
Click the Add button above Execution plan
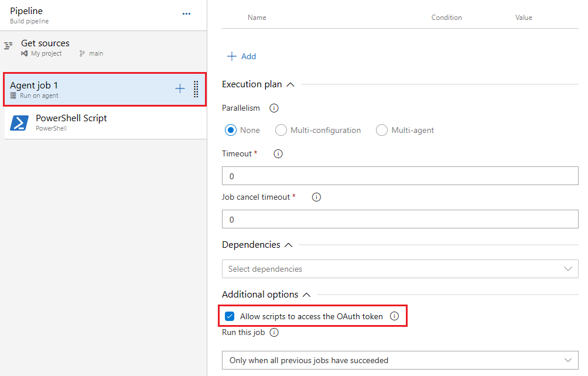[241, 56]
